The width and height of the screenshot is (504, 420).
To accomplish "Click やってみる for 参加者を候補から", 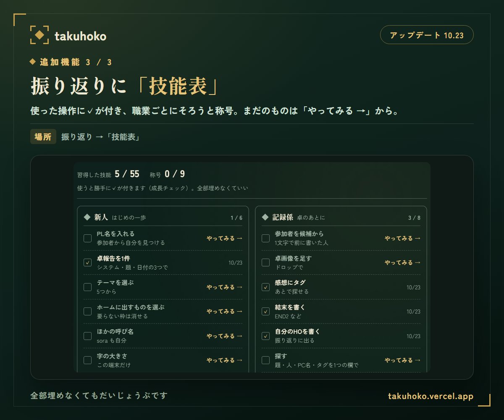I will pos(402,238).
